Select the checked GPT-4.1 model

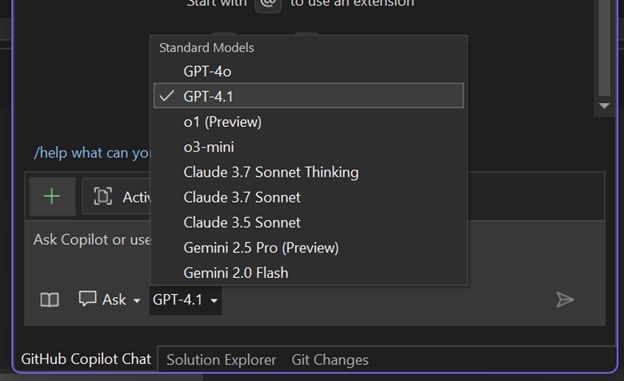tap(308, 96)
